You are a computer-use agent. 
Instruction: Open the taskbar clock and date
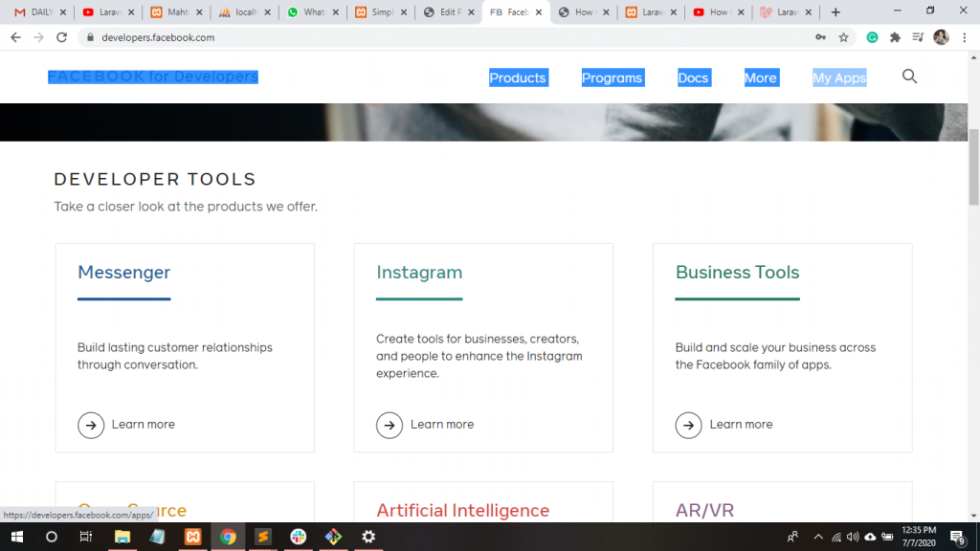click(919, 537)
